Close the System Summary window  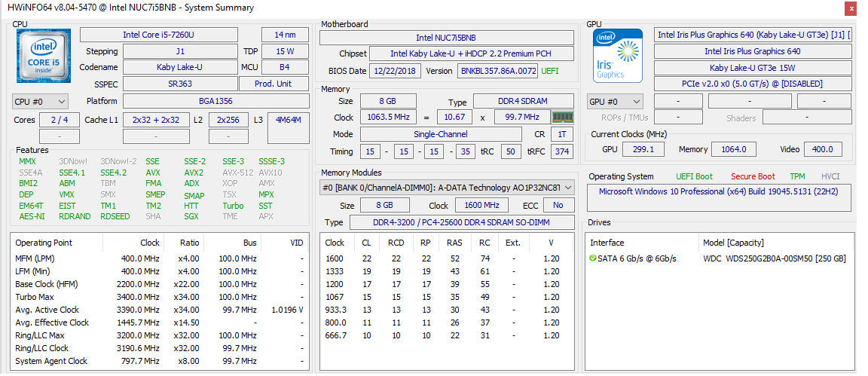click(x=850, y=8)
